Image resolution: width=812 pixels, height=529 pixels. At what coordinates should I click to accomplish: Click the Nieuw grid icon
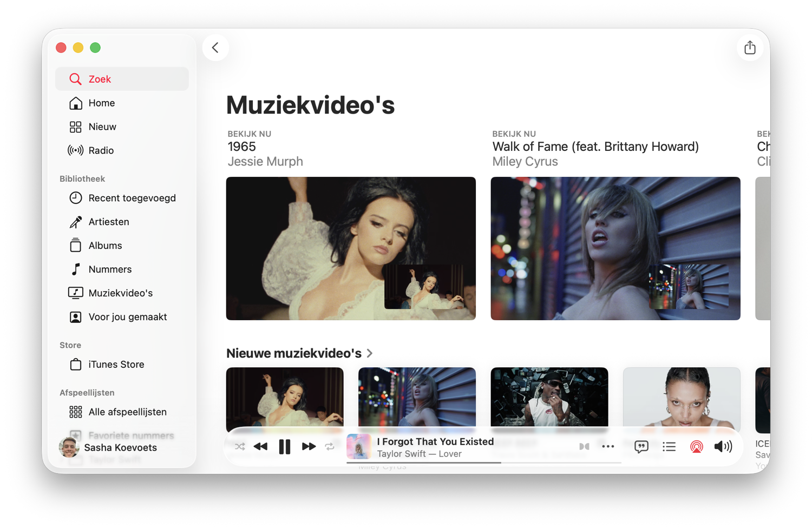(75, 127)
